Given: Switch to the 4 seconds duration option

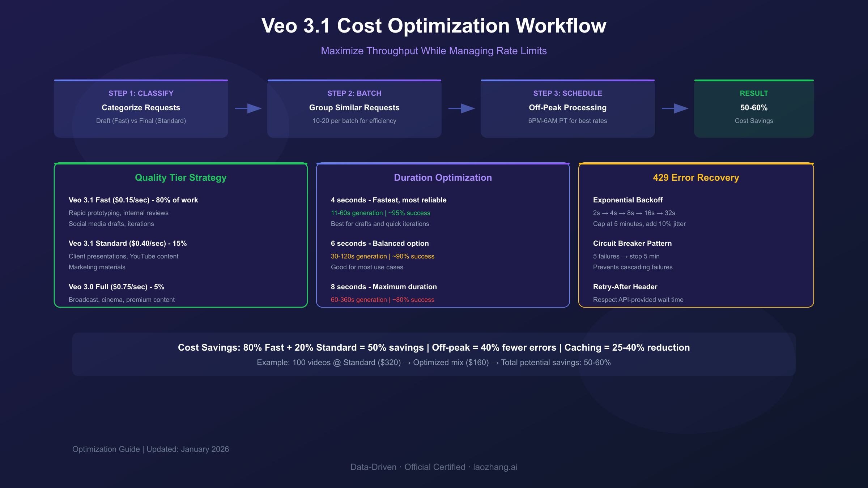Looking at the screenshot, I should click(x=388, y=200).
